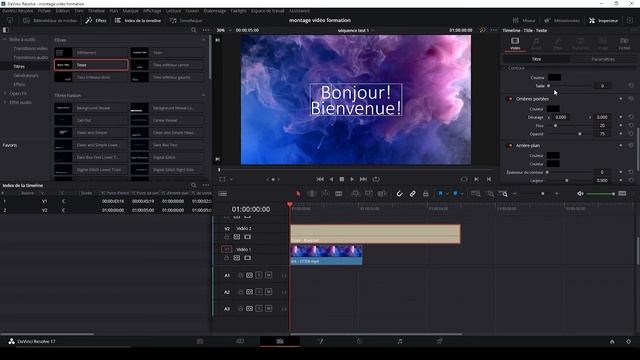Toggle Ombres portées enable switch
The height and width of the screenshot is (360, 640).
pos(509,99)
